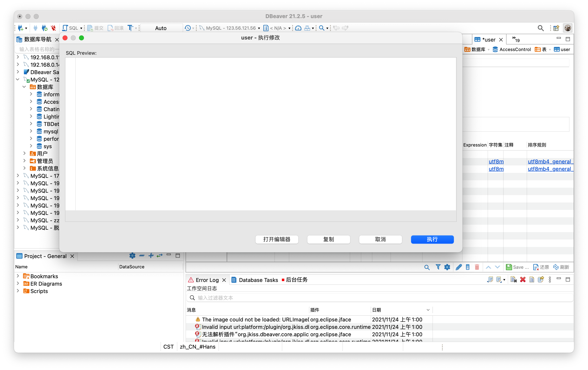The width and height of the screenshot is (588, 370).
Task: Click the delete (trash) icon in results toolbar
Action: (477, 267)
